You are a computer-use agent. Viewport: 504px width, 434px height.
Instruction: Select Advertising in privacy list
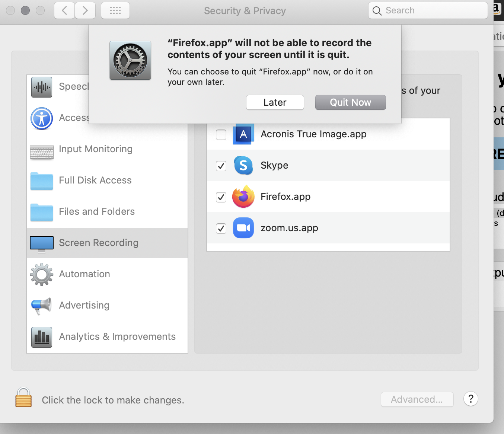coord(107,306)
